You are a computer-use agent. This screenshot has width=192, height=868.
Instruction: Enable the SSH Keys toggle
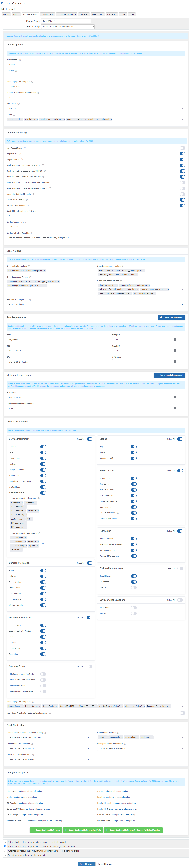pyautogui.click(x=134, y=587)
